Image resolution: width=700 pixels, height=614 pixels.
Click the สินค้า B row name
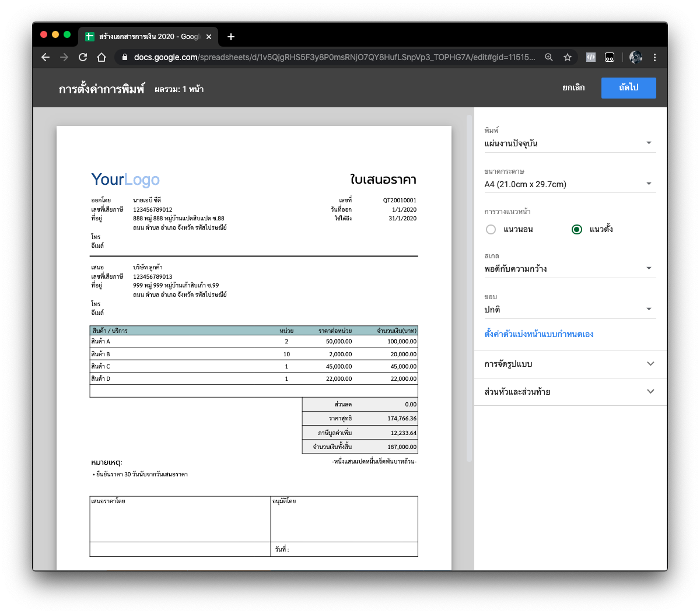tap(100, 354)
